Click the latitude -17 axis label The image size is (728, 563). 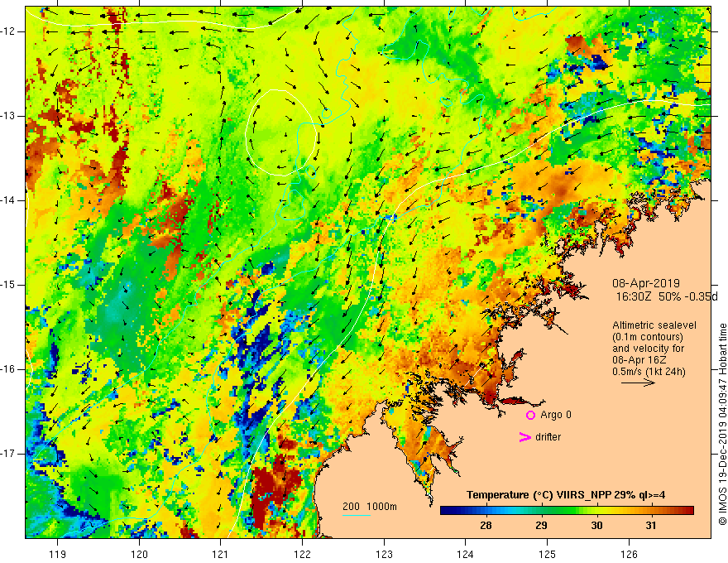(8, 454)
